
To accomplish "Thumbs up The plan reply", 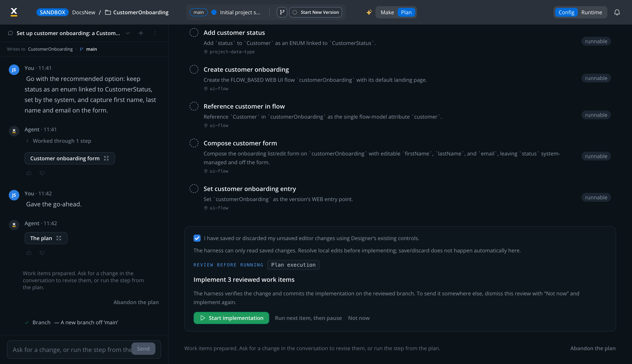I will pyautogui.click(x=29, y=253).
